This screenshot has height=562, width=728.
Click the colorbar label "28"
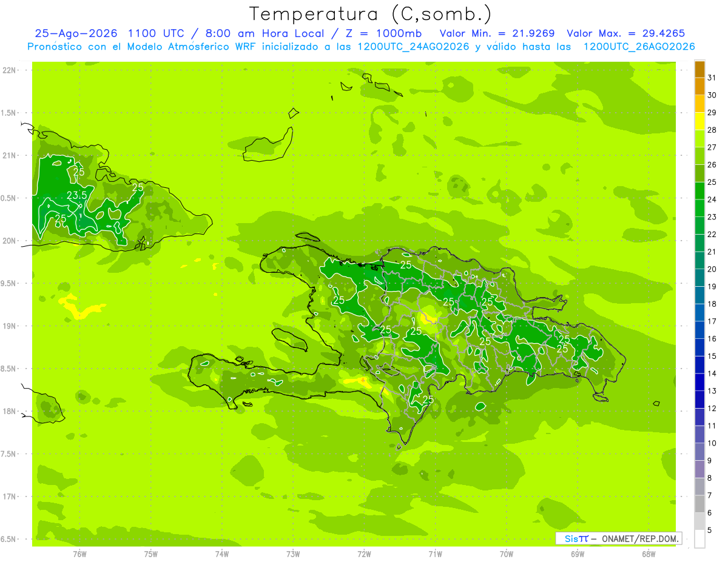coord(712,130)
